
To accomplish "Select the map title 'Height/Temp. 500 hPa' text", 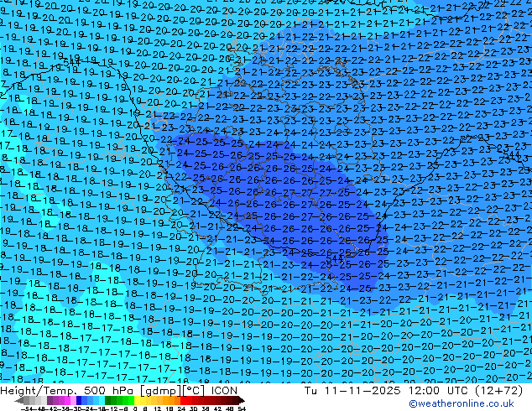I will pos(69,391).
